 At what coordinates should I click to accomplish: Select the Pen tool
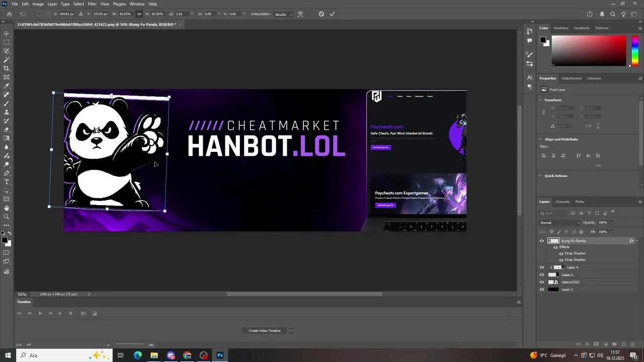(7, 173)
